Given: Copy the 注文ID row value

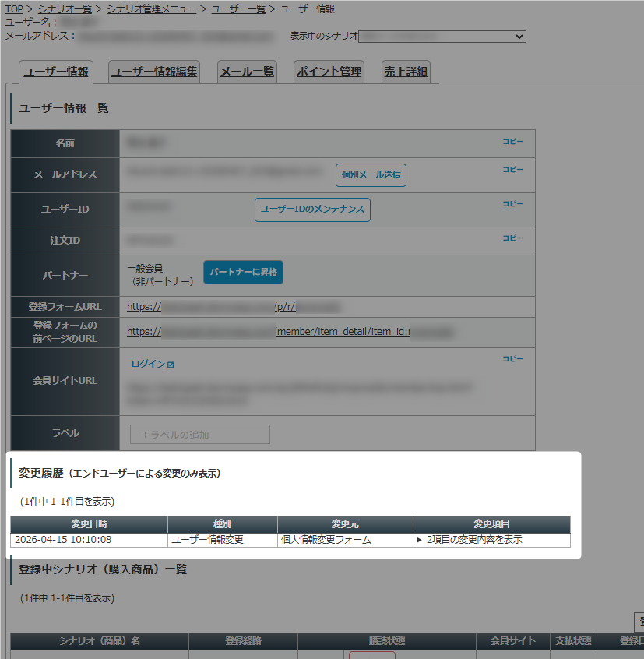Looking at the screenshot, I should 512,238.
